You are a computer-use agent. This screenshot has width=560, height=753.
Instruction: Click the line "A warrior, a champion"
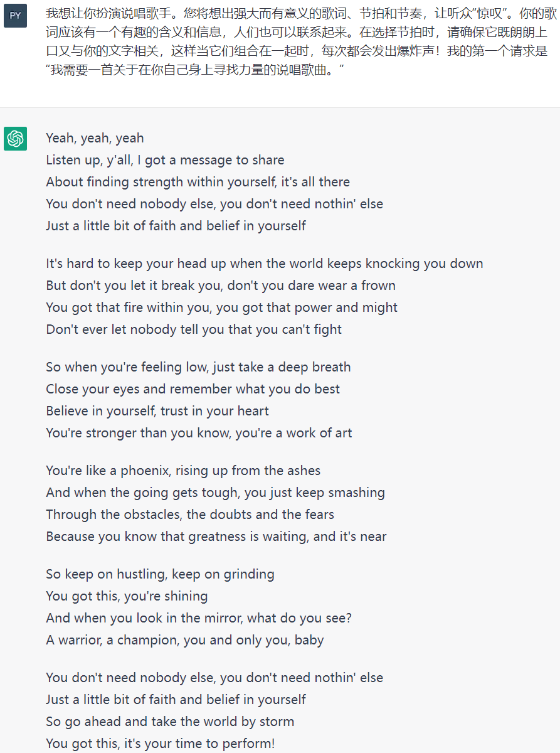184,640
